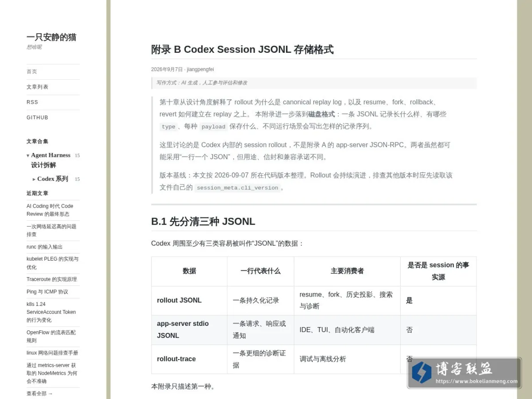Click 查看全部 → link

tap(39, 394)
